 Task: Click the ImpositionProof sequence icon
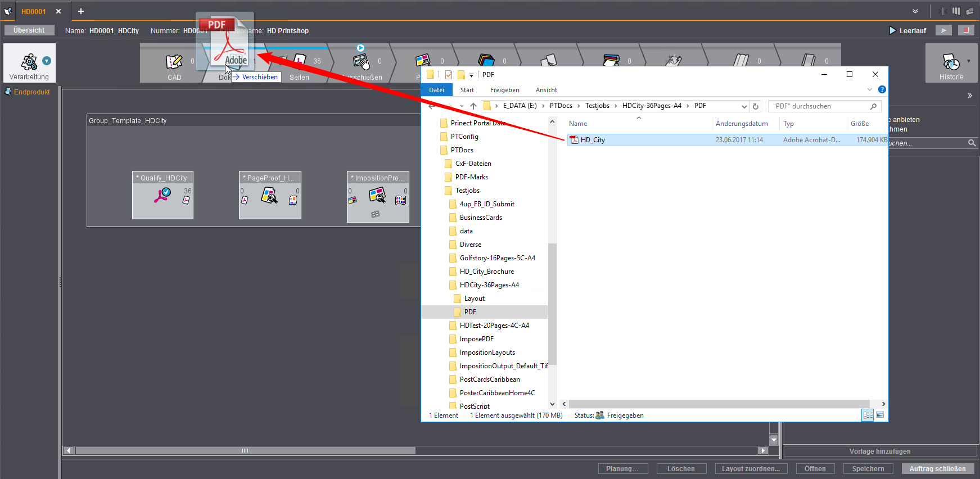377,195
